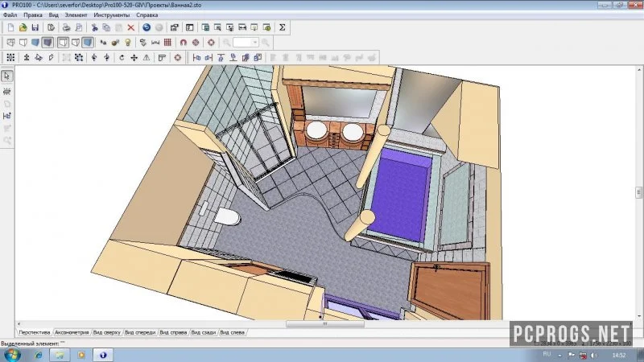Viewport: 644px width, 362px height.
Task: Open the Инструменты menu
Action: point(111,14)
